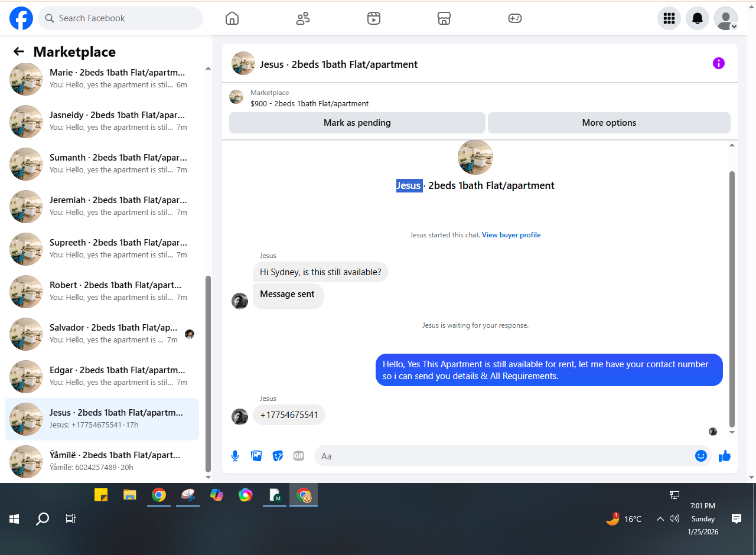Viewport: 756px width, 555px height.
Task: Open the View buyer profile link
Action: [511, 235]
